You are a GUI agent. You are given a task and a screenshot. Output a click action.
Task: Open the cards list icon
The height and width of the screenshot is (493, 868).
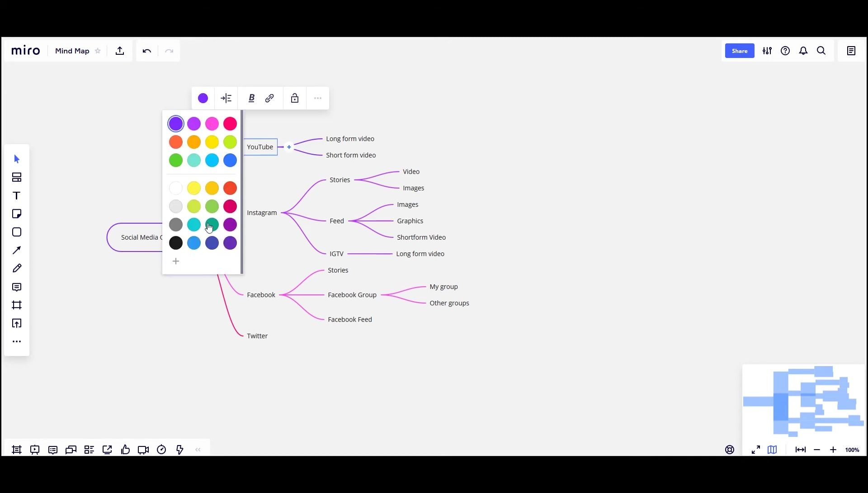(89, 450)
